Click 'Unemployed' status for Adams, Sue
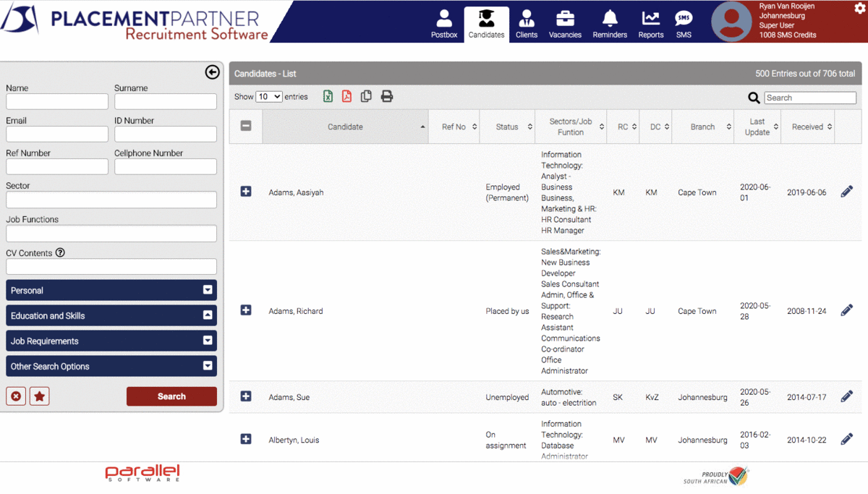This screenshot has height=494, width=868. [507, 397]
